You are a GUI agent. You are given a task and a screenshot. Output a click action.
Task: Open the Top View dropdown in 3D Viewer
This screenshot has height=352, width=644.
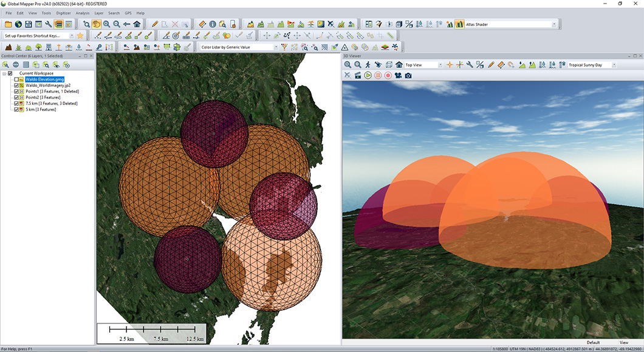coord(440,65)
